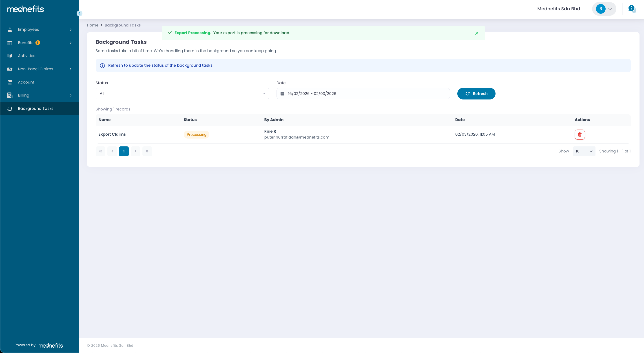Open Account in the sidebar
Screen dimensions: 644x353
point(26,82)
